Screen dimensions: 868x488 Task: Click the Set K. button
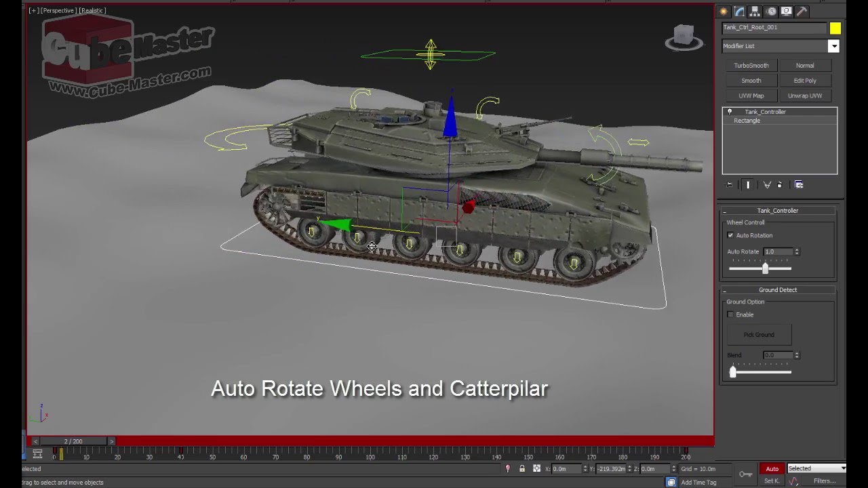(772, 481)
